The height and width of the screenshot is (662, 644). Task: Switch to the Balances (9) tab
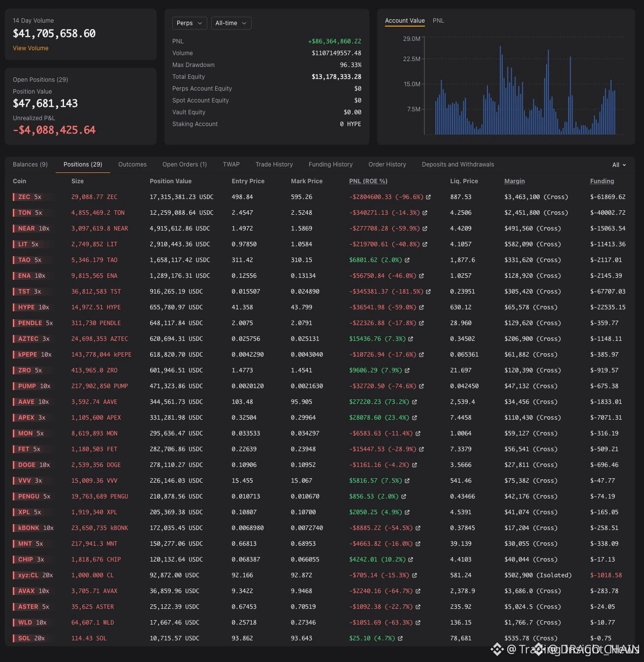(x=30, y=165)
